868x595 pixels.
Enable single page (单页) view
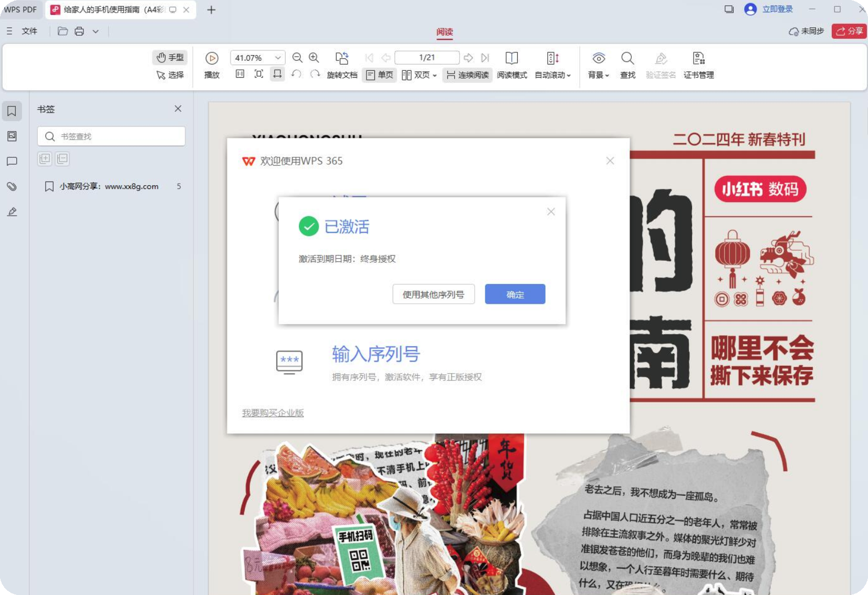[x=379, y=75]
